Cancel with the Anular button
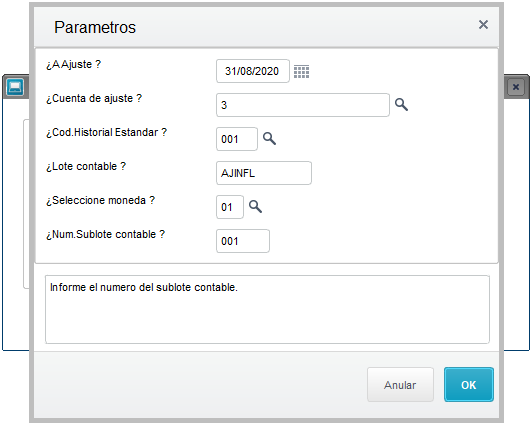Viewport: 532px width, 426px height. 400,385
